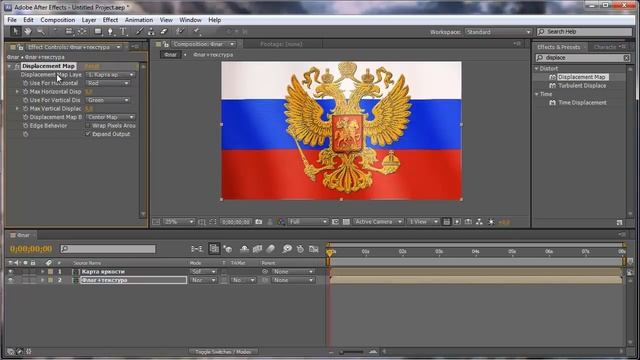Viewport: 640px width, 360px height.
Task: Take a snapshot with camera icon
Action: coord(259,222)
